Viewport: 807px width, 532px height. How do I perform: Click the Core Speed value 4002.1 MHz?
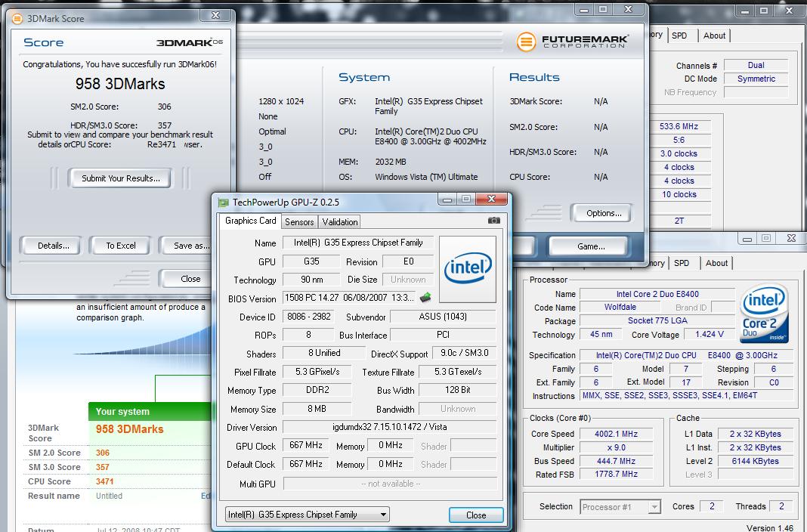[x=616, y=434]
